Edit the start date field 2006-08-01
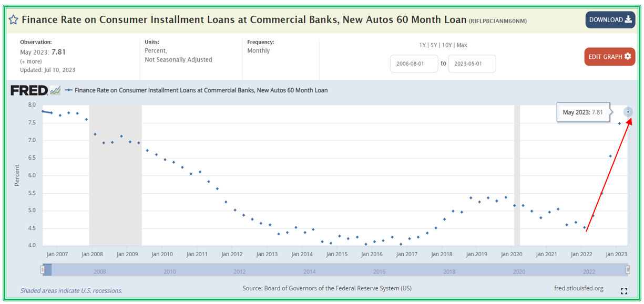Viewport: 644px width, 304px height. [414, 64]
